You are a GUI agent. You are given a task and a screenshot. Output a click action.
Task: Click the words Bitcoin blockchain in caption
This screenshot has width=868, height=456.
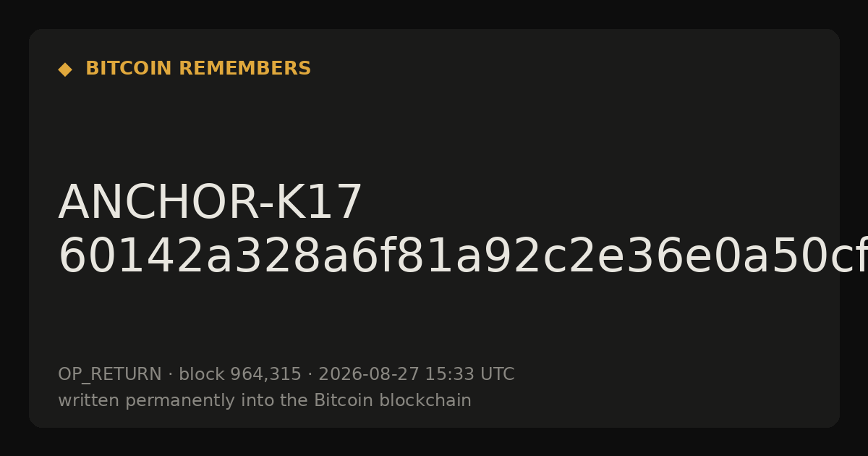tap(393, 401)
